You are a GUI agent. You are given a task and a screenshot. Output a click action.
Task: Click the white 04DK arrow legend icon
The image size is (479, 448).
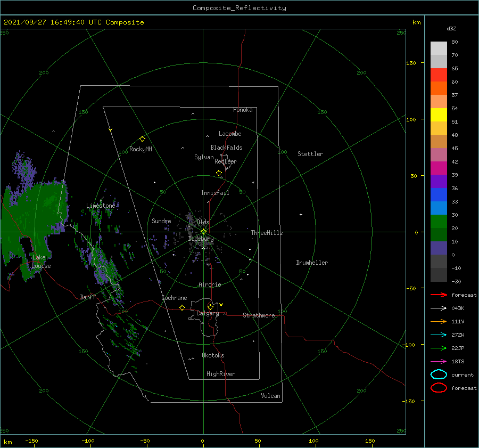439,308
